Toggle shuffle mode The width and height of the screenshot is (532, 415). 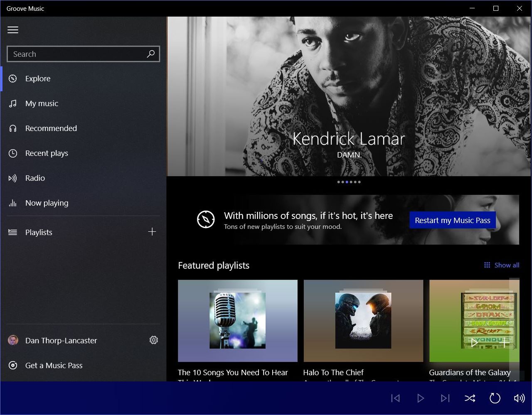pos(470,398)
